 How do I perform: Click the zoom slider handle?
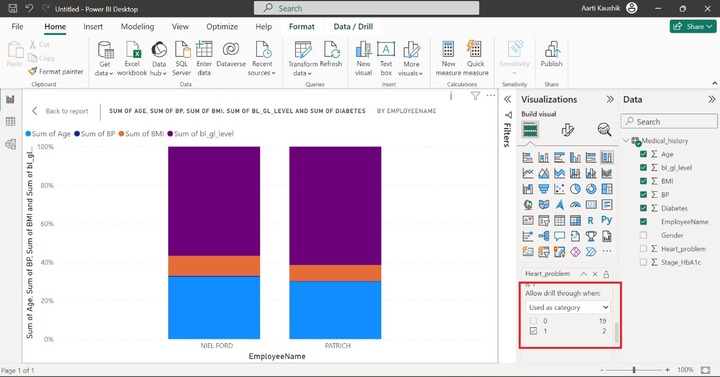(x=634, y=370)
